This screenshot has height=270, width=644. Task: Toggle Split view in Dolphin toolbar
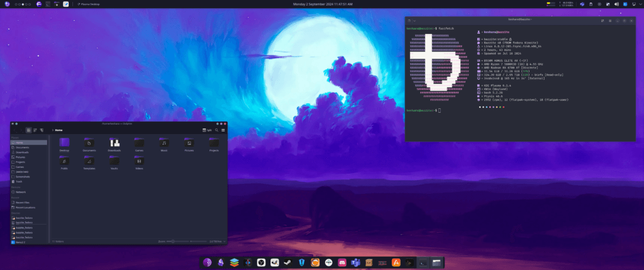[208, 130]
